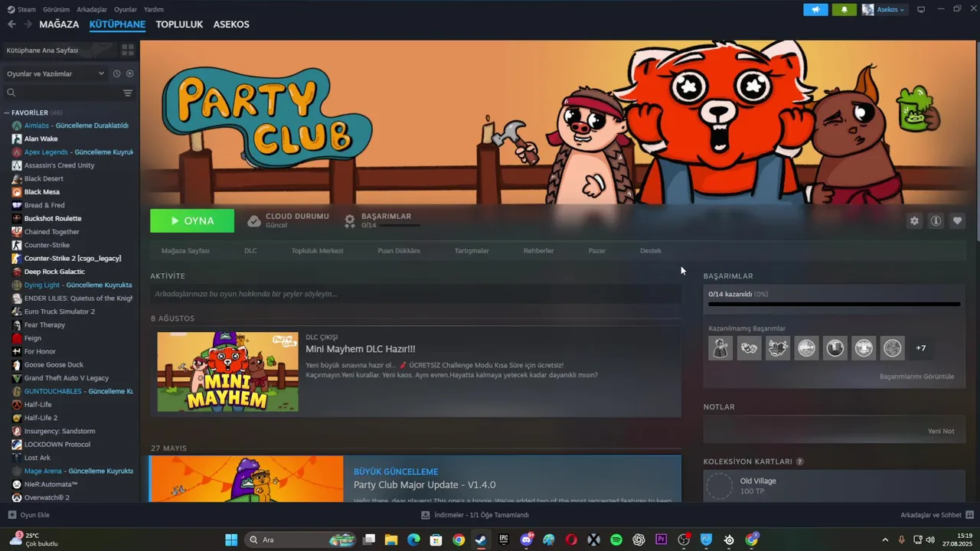Open Discord from the taskbar

click(526, 540)
